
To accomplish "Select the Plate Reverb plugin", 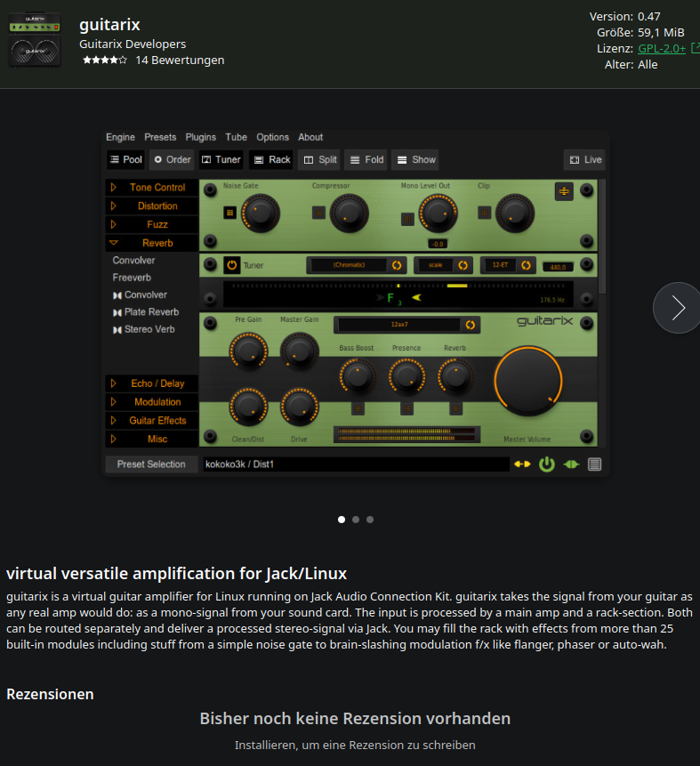I will click(x=146, y=312).
